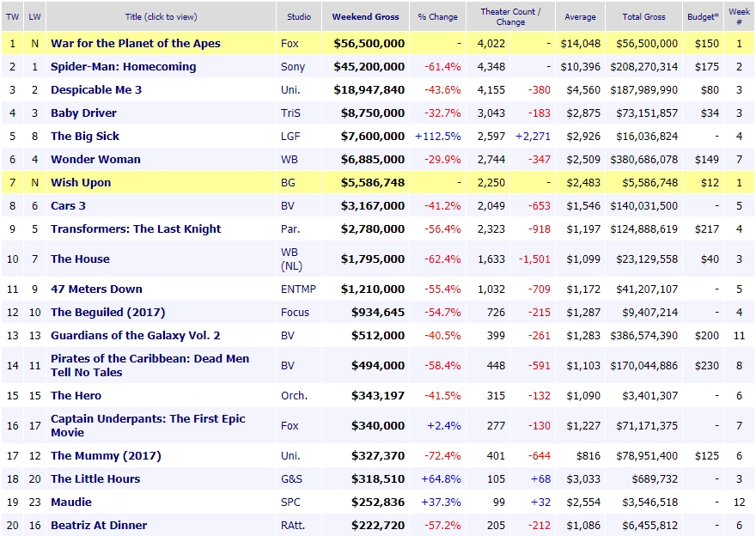
Task: Click the % Change column header
Action: [x=438, y=17]
